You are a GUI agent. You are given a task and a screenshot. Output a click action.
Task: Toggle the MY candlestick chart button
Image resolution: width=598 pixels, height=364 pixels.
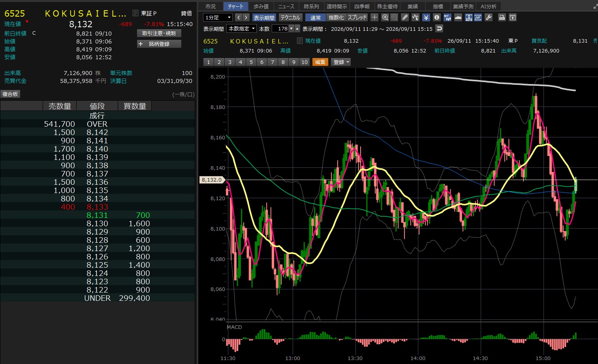coord(448,17)
